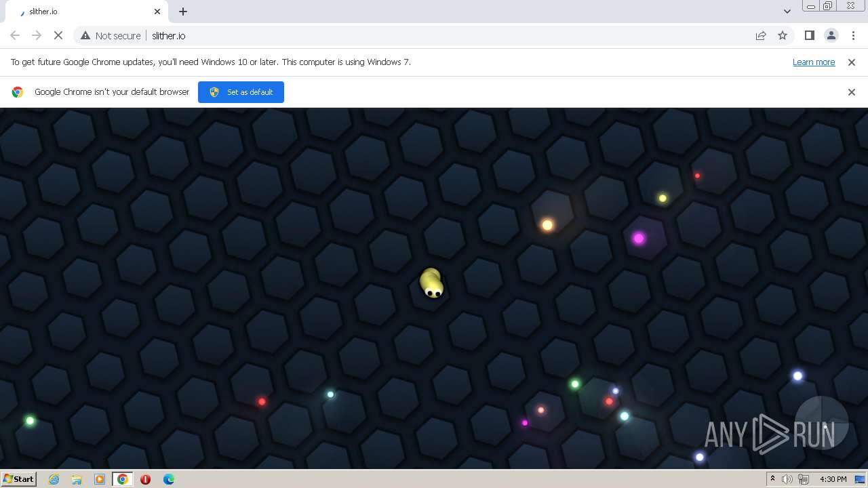Image resolution: width=868 pixels, height=488 pixels.
Task: Click the large orange glowing food pellet
Action: pos(547,225)
